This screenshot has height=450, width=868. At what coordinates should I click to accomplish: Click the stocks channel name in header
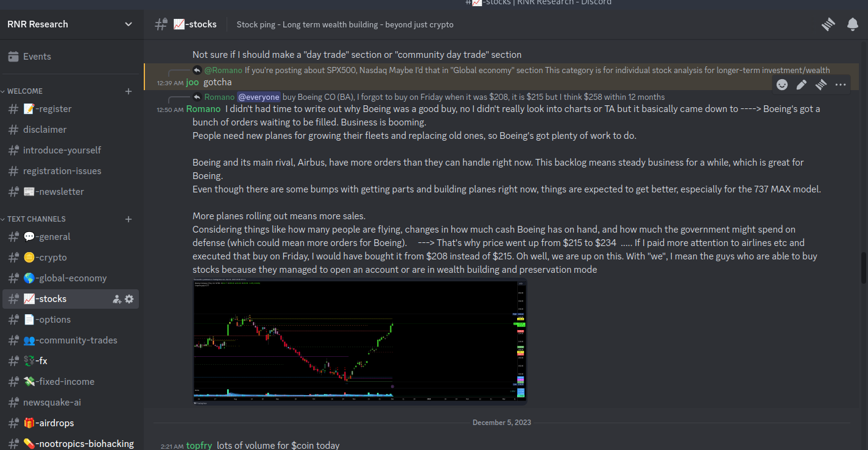click(x=195, y=24)
